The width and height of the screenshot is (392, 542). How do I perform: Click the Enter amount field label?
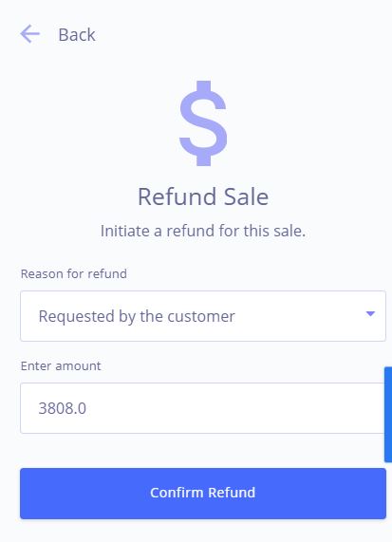pos(61,365)
